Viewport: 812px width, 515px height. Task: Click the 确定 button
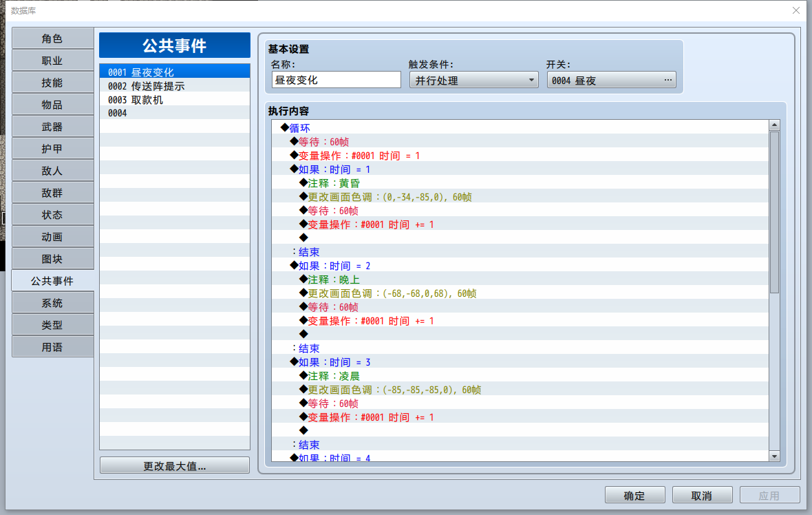tap(635, 495)
